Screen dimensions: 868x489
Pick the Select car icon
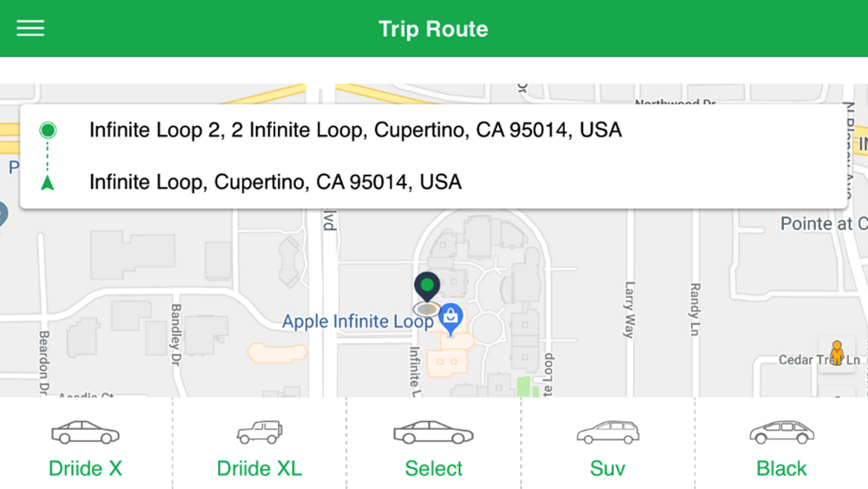click(x=433, y=433)
